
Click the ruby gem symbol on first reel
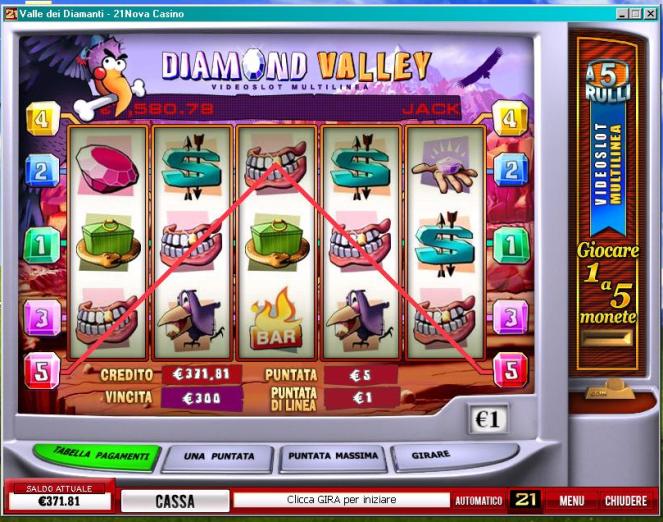click(107, 169)
